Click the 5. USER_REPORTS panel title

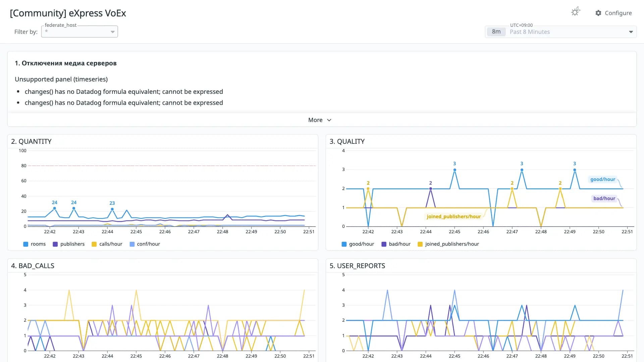coord(357,266)
